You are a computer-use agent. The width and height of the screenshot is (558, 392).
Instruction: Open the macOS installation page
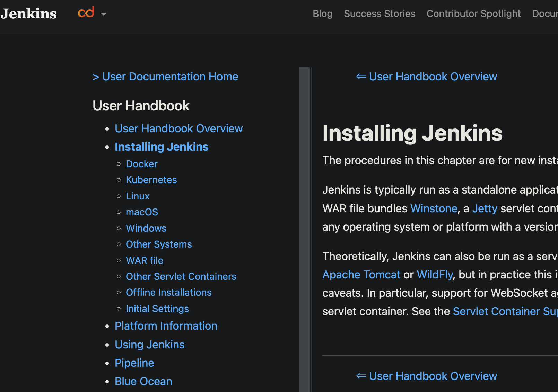tap(142, 212)
